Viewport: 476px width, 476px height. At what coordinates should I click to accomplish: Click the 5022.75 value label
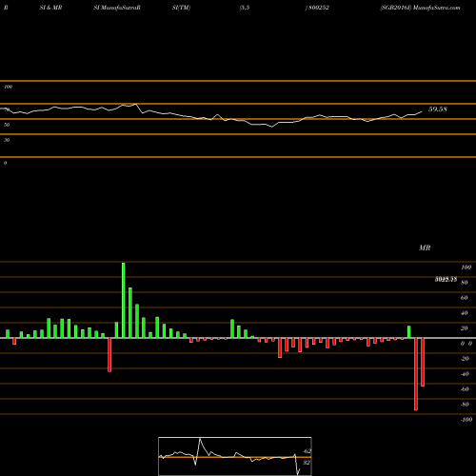click(446, 280)
